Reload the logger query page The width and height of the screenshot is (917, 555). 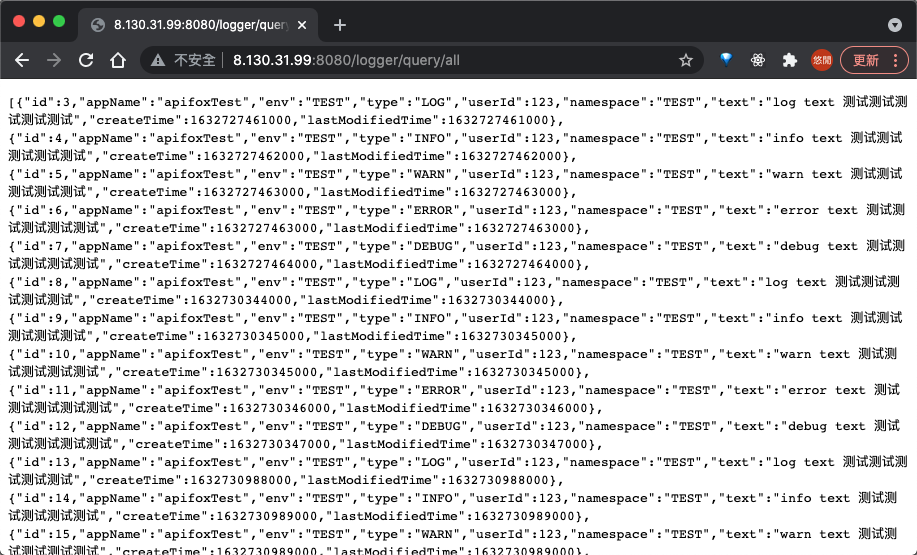click(86, 60)
